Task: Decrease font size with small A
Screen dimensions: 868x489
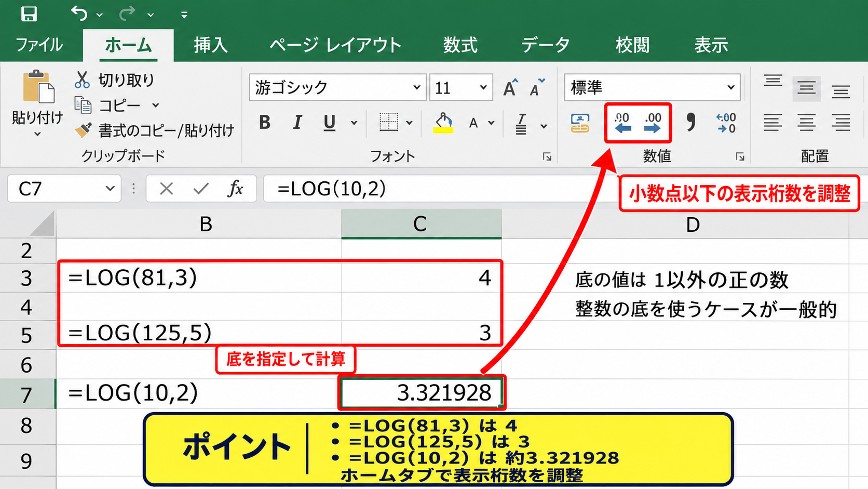Action: 537,88
